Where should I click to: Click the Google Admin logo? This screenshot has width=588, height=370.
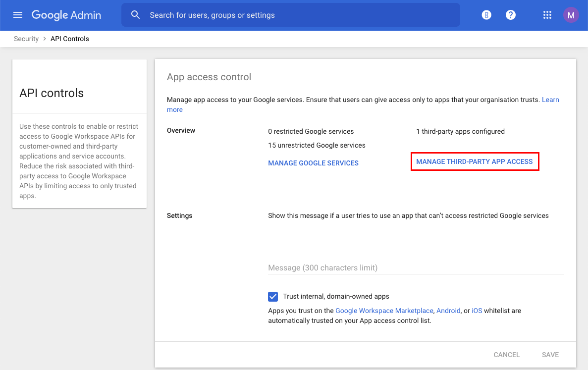(66, 15)
